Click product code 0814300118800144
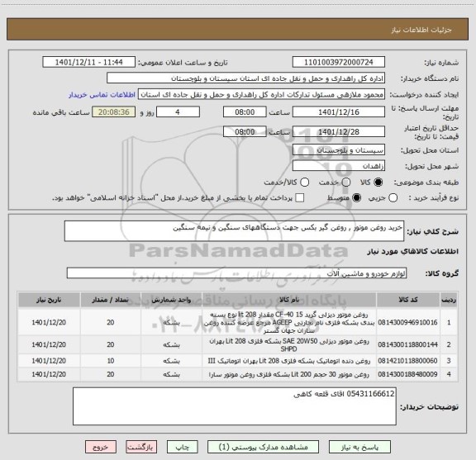This screenshot has width=476, height=460. coord(407,344)
